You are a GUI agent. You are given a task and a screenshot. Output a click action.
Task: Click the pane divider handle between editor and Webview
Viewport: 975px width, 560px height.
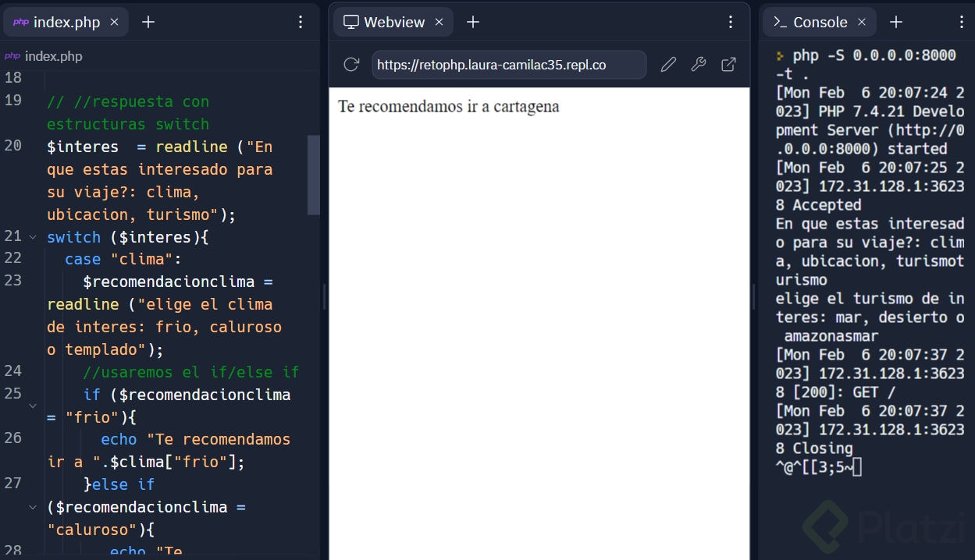pyautogui.click(x=324, y=296)
